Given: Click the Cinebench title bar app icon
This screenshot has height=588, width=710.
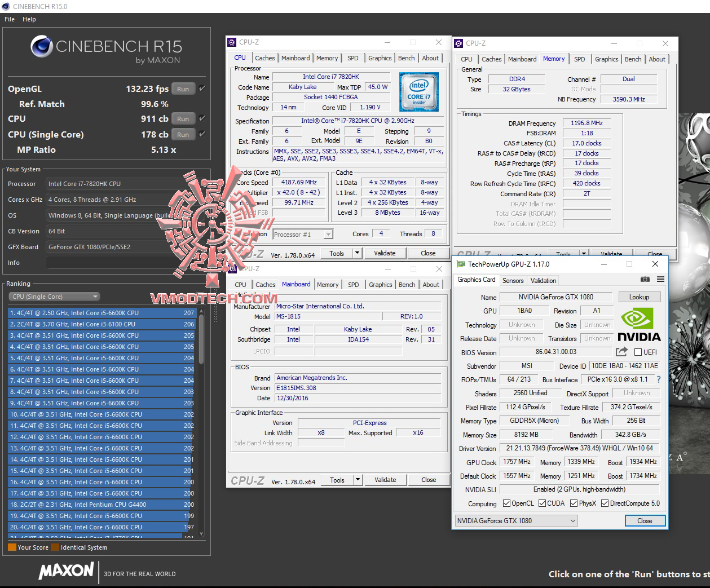Looking at the screenshot, I should [x=6, y=6].
